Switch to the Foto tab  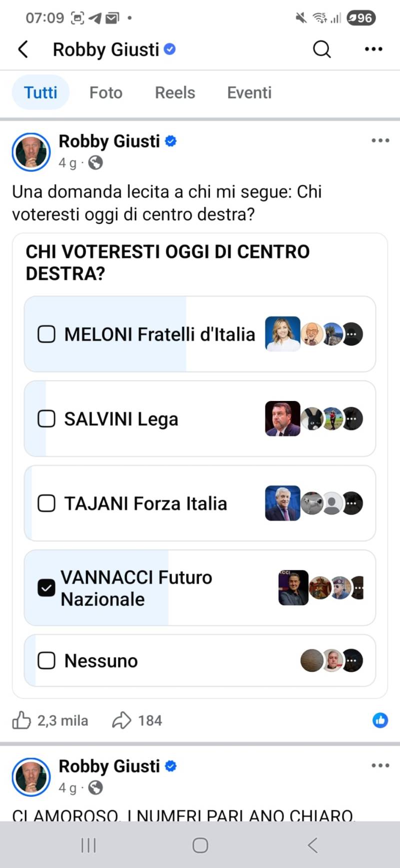(x=105, y=92)
